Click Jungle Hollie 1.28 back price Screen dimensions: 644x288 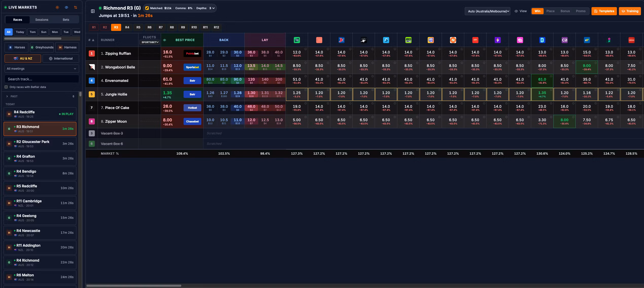pos(238,94)
